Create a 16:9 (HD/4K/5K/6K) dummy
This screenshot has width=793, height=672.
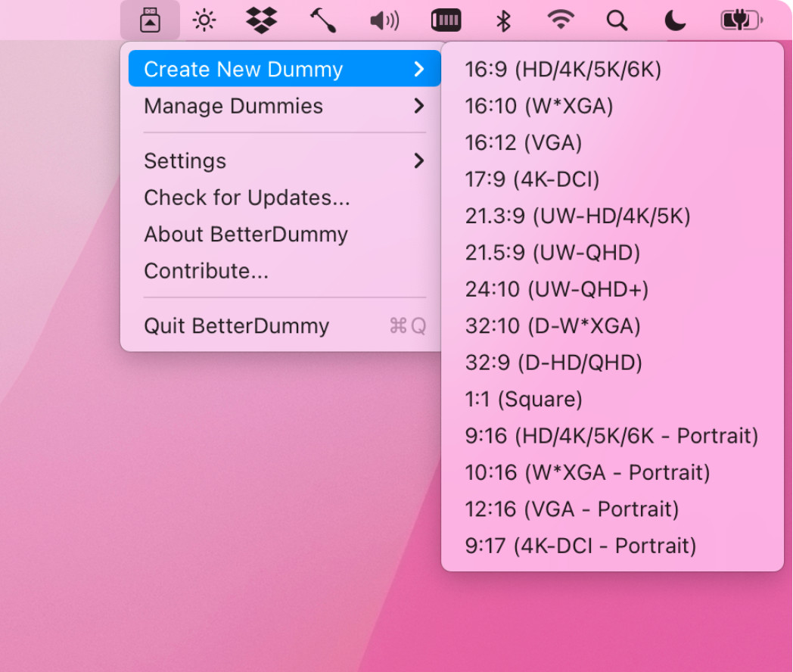click(x=612, y=70)
